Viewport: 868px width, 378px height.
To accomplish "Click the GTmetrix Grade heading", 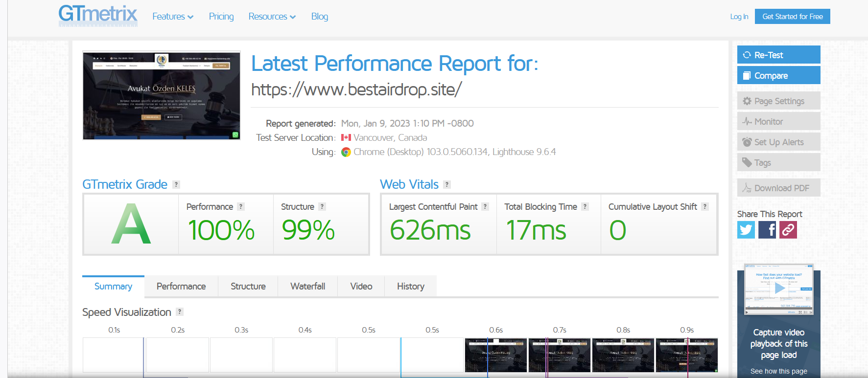I will pyautogui.click(x=125, y=184).
